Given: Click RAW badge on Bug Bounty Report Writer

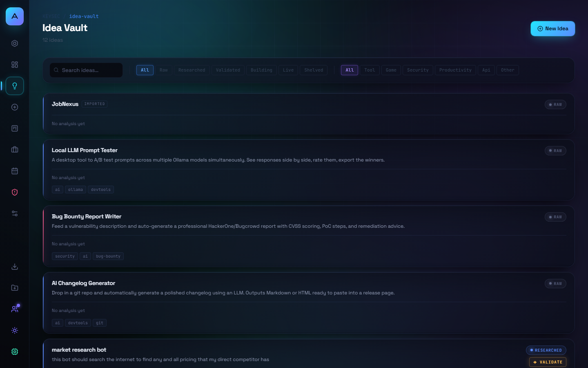Looking at the screenshot, I should [x=555, y=217].
